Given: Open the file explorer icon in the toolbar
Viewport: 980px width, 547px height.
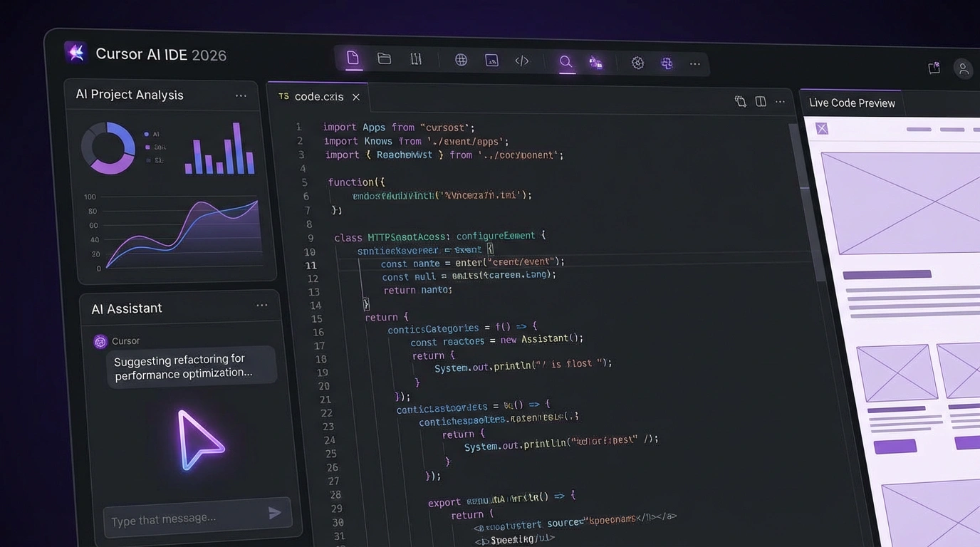Looking at the screenshot, I should click(x=353, y=60).
